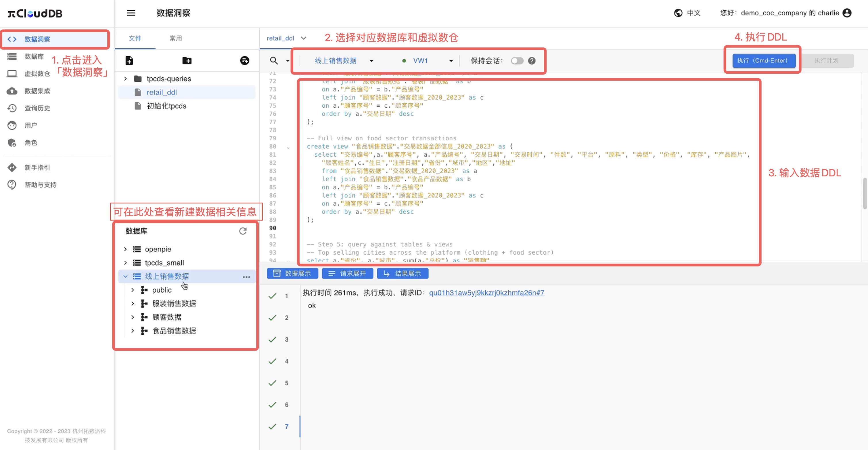This screenshot has width=868, height=450.
Task: Open the 线上销售数据 database dropdown
Action: pos(344,61)
